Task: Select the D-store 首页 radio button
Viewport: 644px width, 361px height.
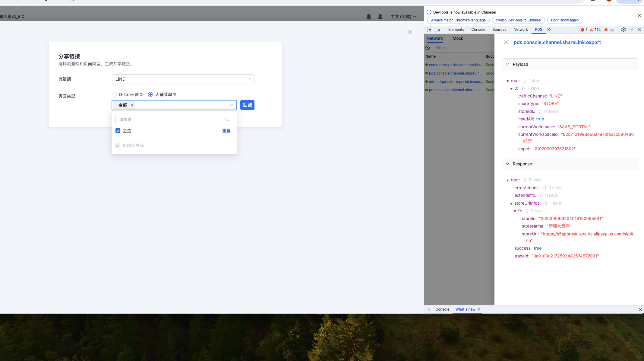Action: 114,94
